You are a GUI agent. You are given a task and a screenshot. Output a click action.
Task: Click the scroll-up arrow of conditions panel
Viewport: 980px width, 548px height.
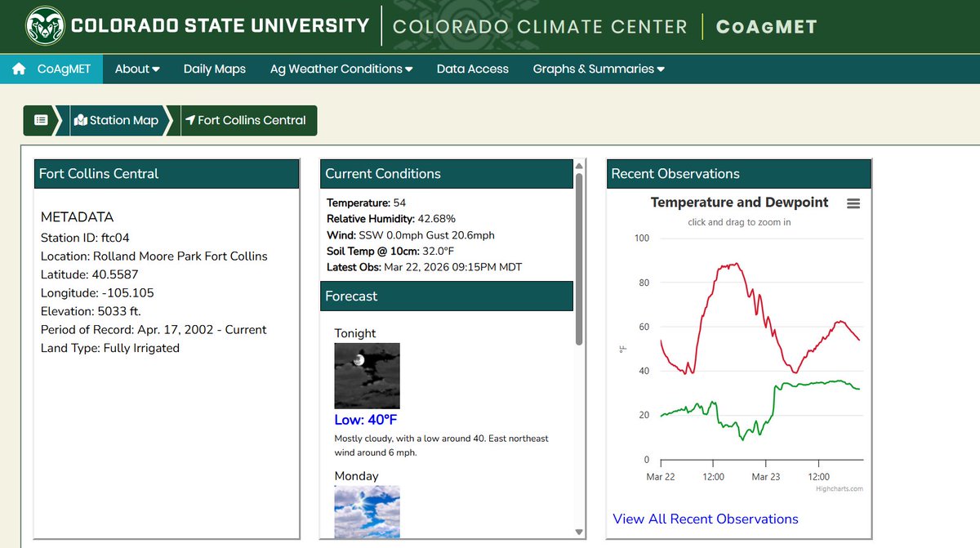[x=580, y=165]
